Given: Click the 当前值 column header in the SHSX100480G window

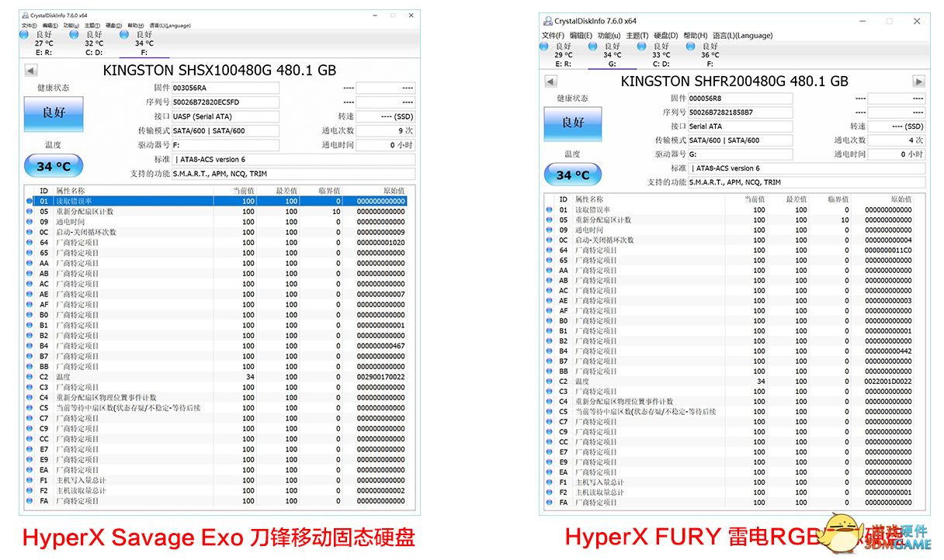Looking at the screenshot, I should tap(243, 191).
